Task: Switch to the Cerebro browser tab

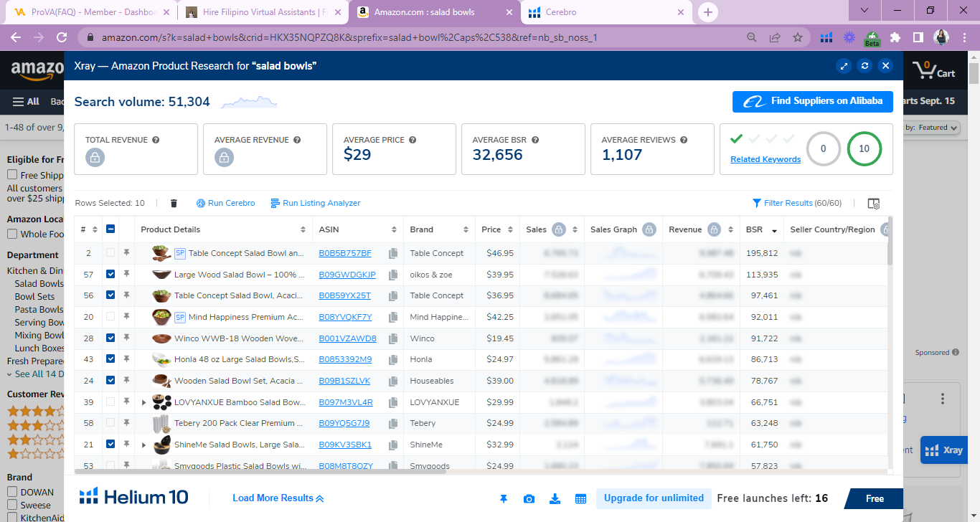Action: click(607, 12)
